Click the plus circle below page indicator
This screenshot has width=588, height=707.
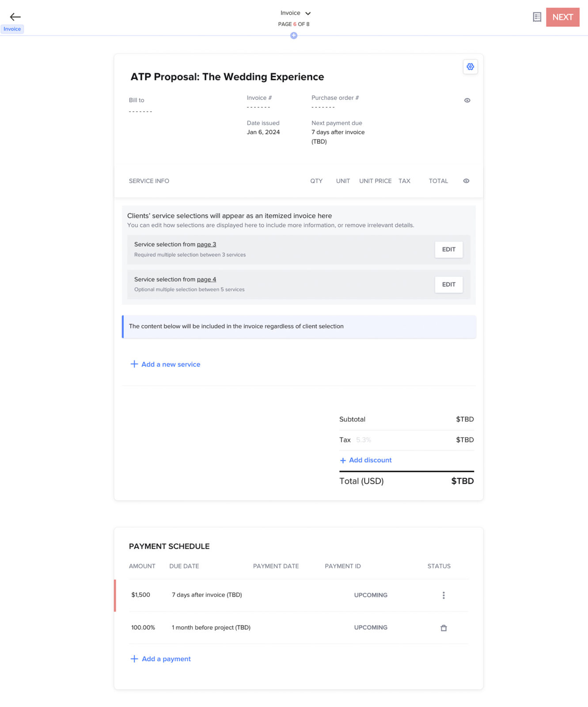(294, 35)
